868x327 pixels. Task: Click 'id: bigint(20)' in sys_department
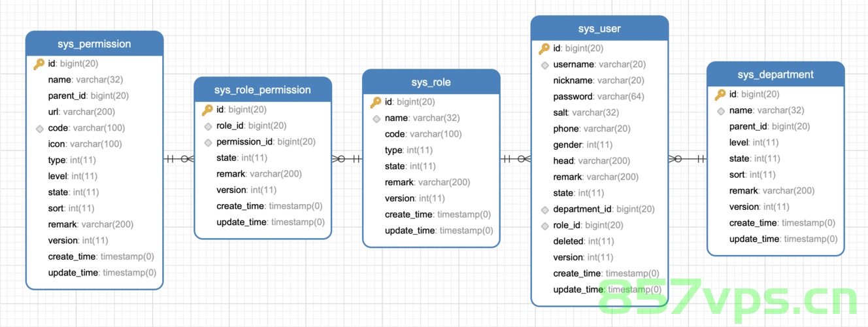click(754, 94)
